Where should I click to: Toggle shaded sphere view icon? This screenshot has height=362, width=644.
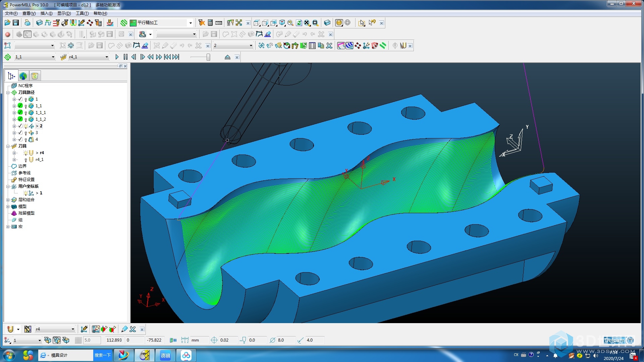point(339,23)
